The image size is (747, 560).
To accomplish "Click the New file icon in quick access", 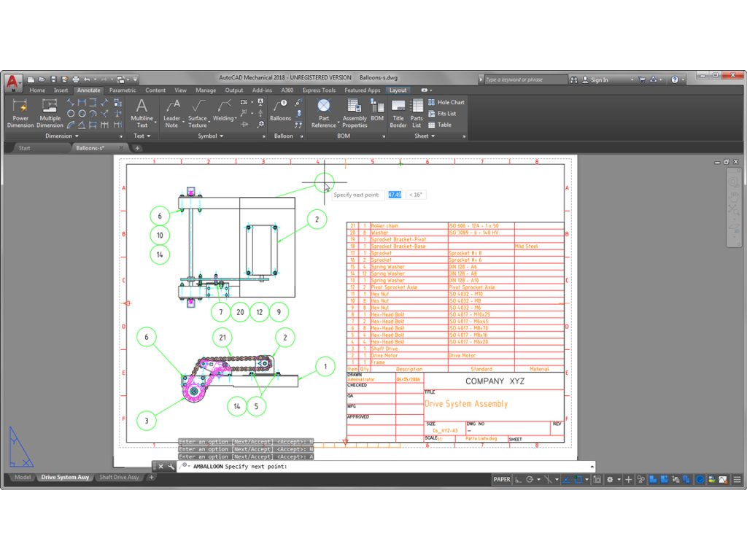I will tap(31, 79).
